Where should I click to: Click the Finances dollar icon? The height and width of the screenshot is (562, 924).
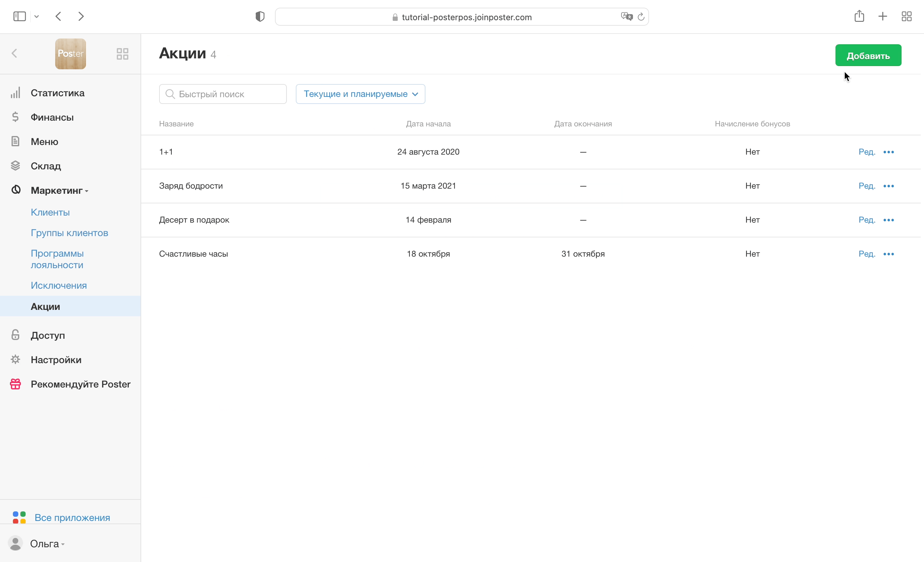(15, 117)
